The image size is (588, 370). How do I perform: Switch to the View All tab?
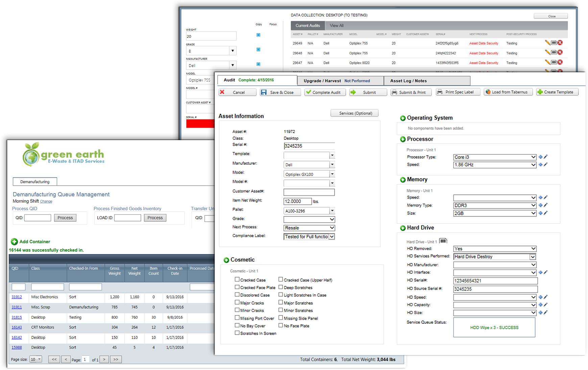337,26
